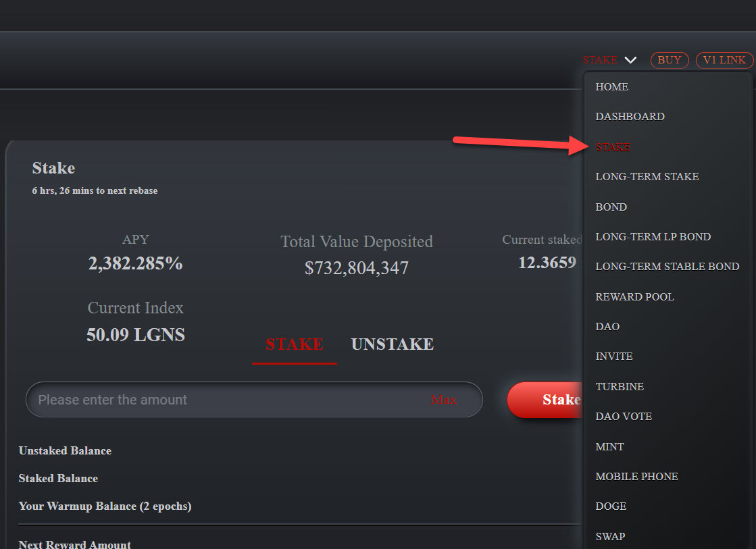Click the BUY button
Viewport: 756px width, 549px height.
669,60
